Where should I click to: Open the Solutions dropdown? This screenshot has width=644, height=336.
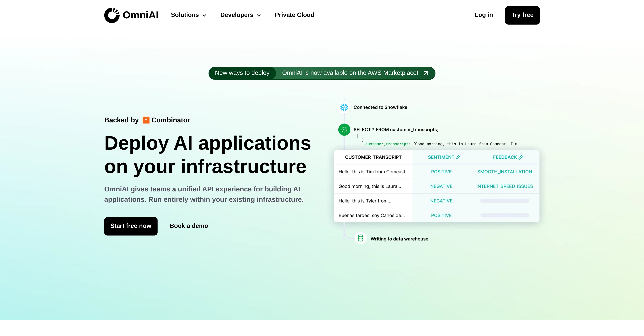tap(188, 15)
